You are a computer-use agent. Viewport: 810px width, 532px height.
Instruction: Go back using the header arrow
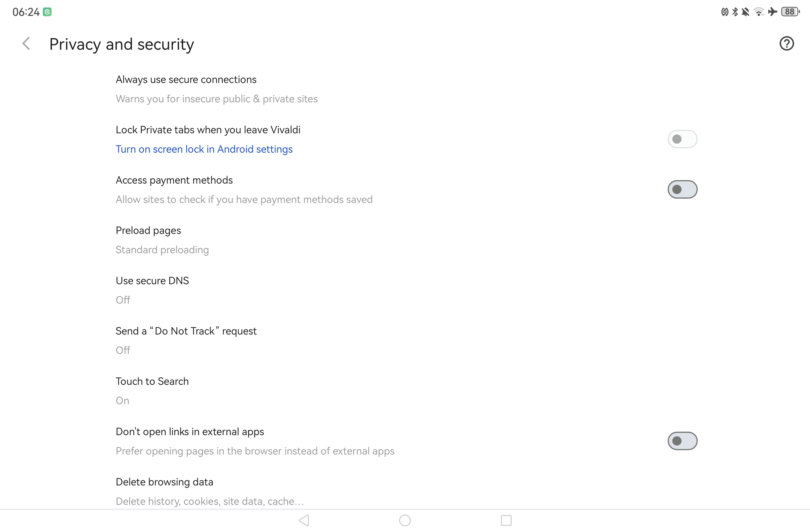pyautogui.click(x=26, y=44)
